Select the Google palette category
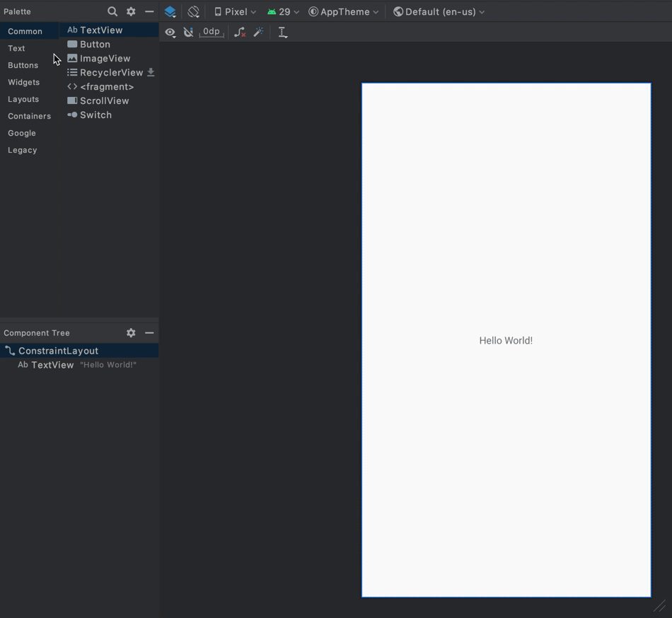 pos(29,133)
